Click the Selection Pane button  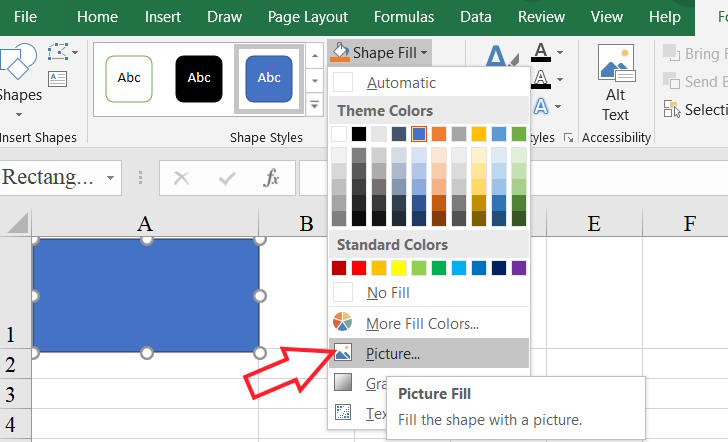pyautogui.click(x=695, y=110)
